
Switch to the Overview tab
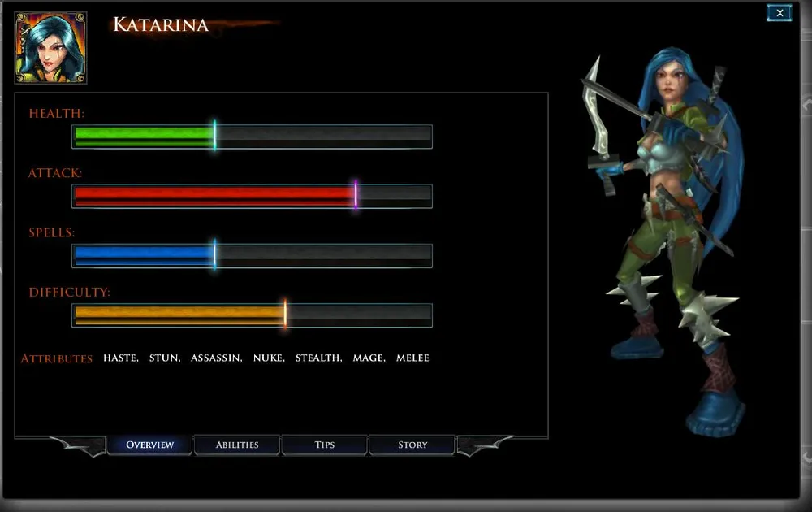click(149, 445)
